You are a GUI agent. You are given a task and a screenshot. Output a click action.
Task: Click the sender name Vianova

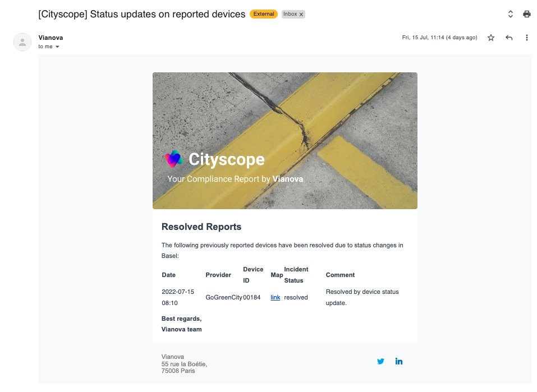[51, 38]
